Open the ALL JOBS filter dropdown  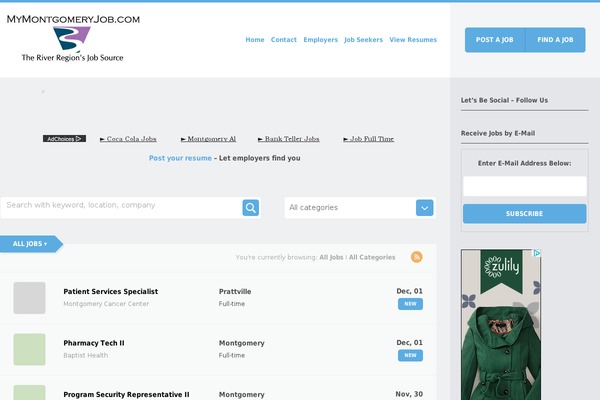[x=30, y=244]
